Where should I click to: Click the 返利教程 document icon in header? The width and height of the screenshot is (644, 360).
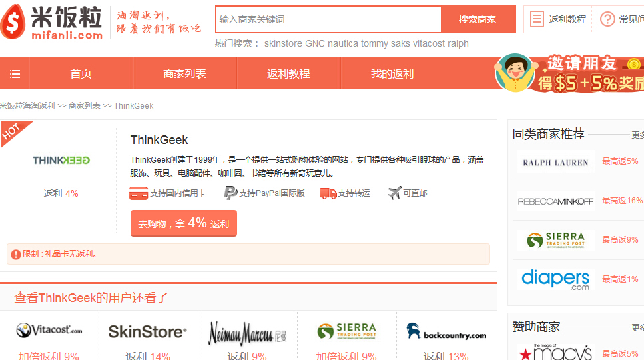[x=537, y=19]
